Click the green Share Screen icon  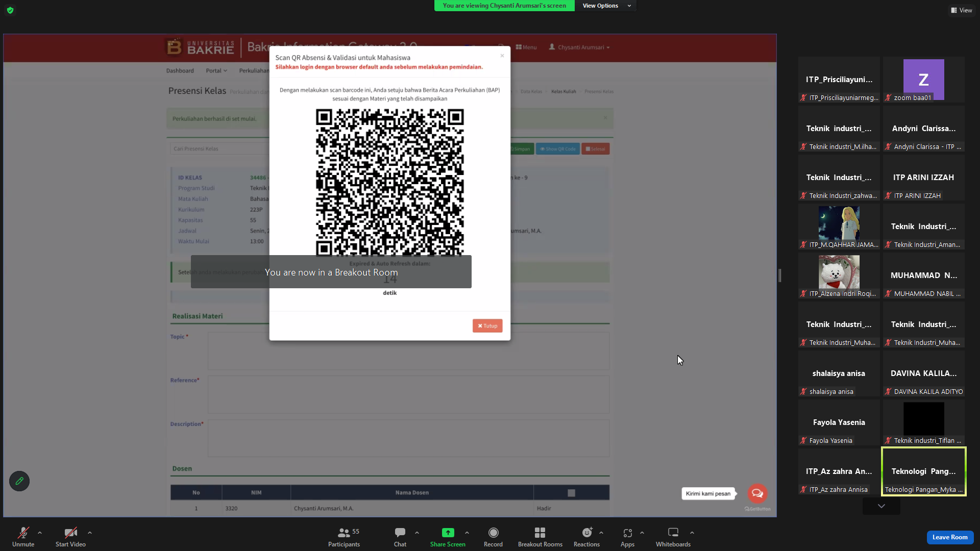pos(448,533)
